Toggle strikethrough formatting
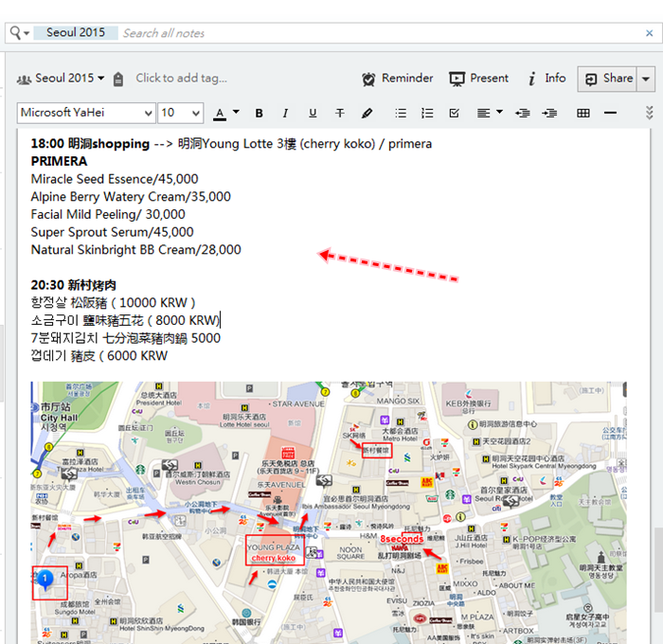Viewport: 663px width, 644px height. point(339,113)
